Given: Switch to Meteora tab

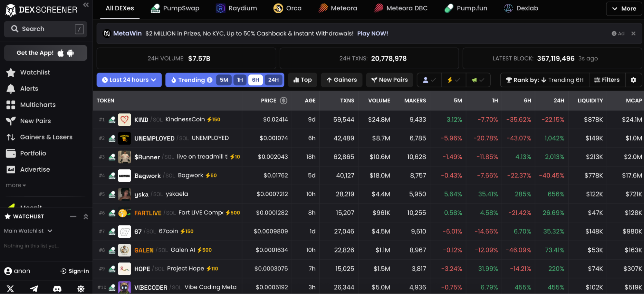Looking at the screenshot, I should point(338,8).
